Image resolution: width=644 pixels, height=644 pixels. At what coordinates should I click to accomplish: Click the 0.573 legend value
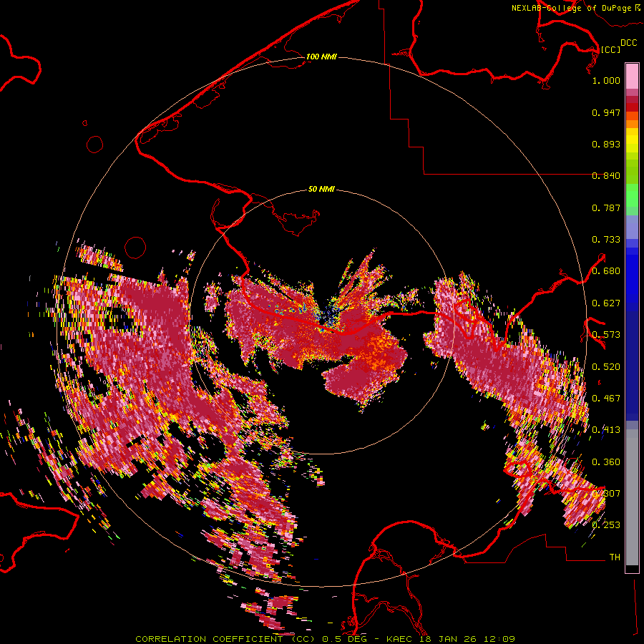(606, 335)
